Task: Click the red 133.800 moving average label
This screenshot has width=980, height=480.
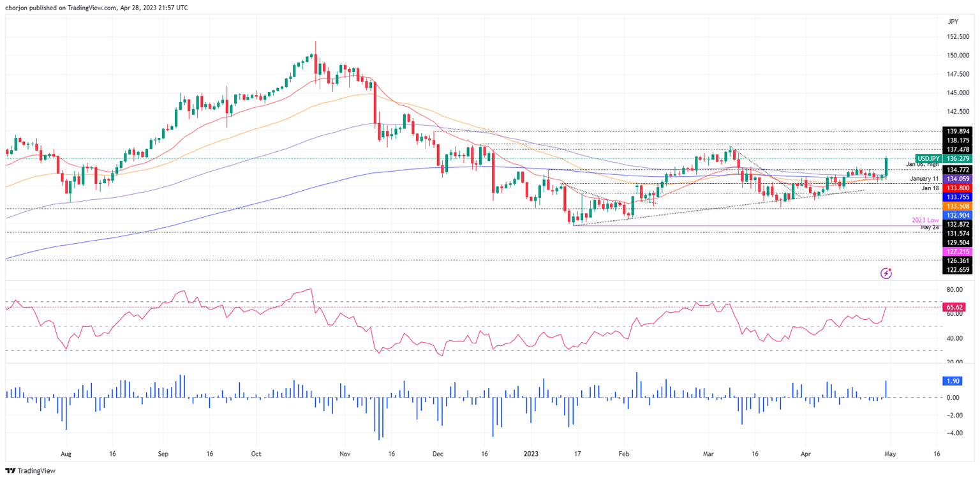Action: (x=956, y=188)
